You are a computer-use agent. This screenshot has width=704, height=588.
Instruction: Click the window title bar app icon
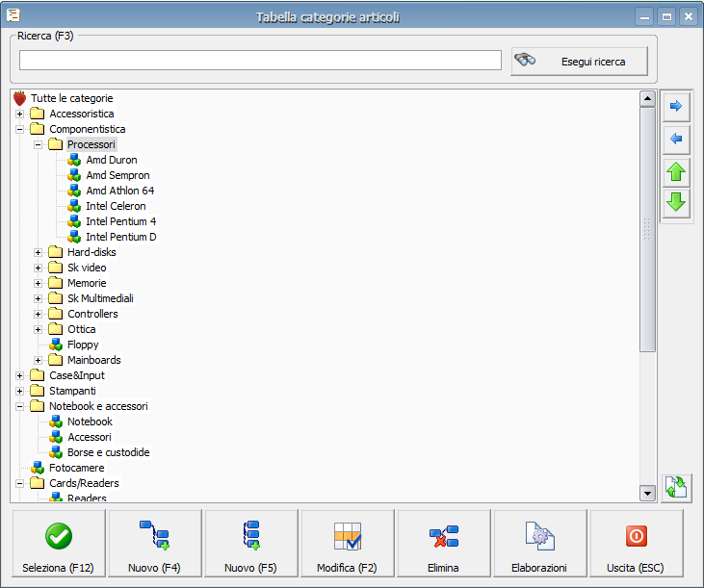tap(13, 15)
